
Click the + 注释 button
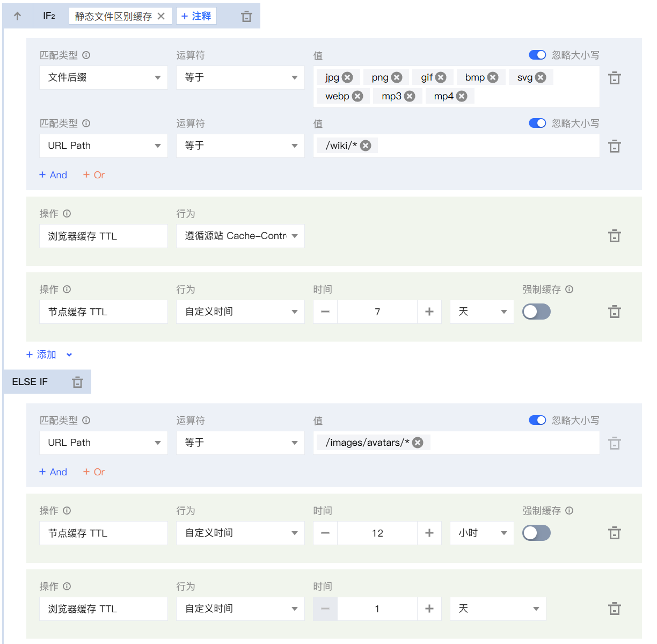click(x=196, y=16)
